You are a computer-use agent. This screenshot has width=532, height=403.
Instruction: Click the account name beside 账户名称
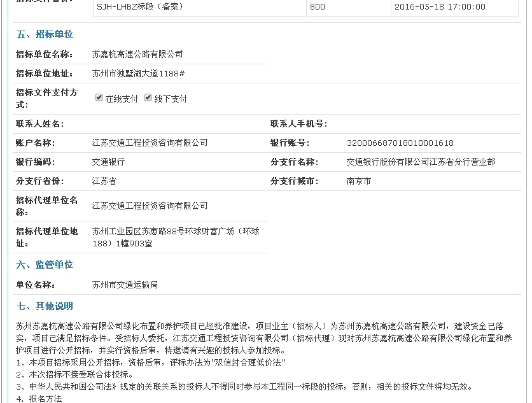(x=150, y=143)
